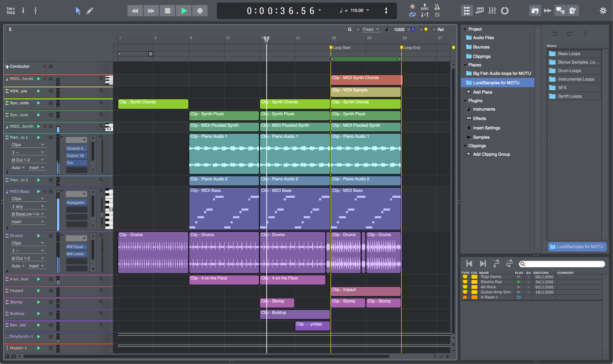Click the tracks overview icon
This screenshot has height=364, width=613.
click(x=467, y=11)
